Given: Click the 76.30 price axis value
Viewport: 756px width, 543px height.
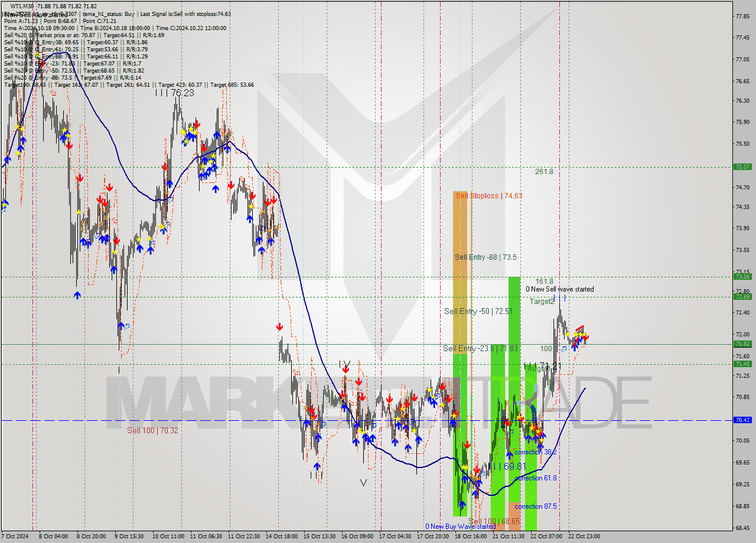Looking at the screenshot, I should click(743, 100).
